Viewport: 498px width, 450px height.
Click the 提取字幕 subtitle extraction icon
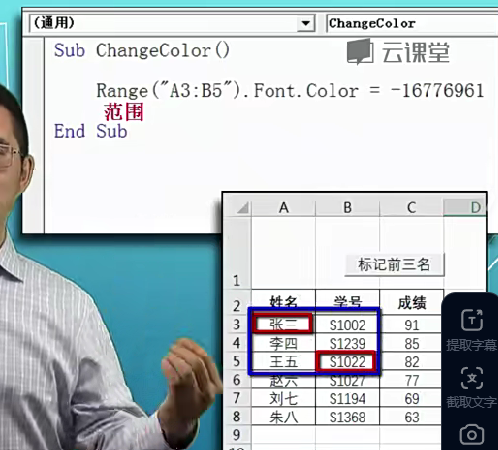pyautogui.click(x=471, y=319)
